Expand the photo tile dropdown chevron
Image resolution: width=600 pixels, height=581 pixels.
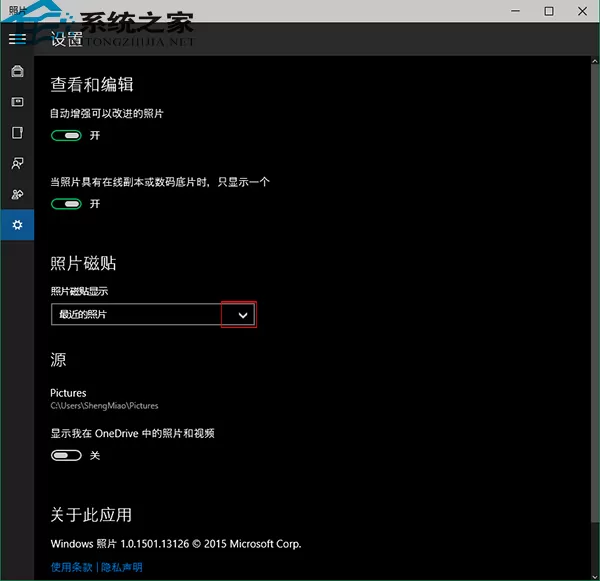(x=243, y=315)
